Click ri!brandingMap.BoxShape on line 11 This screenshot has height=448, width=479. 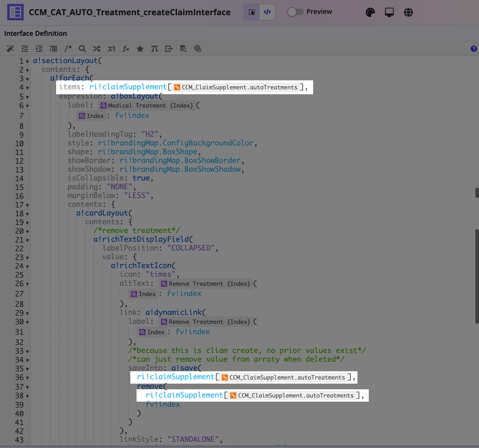point(148,152)
